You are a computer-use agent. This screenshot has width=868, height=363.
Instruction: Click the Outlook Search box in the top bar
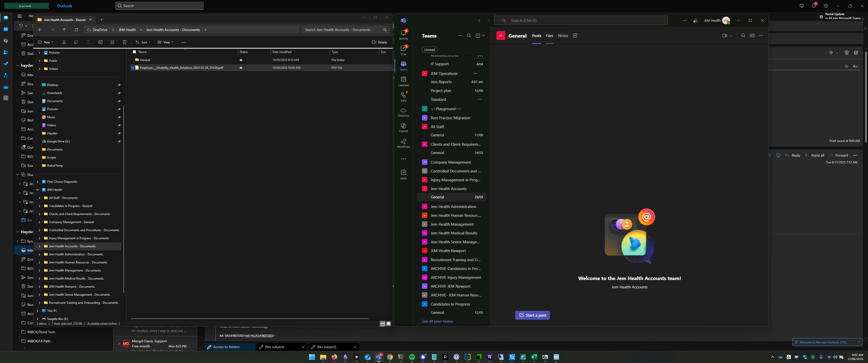pyautogui.click(x=159, y=6)
